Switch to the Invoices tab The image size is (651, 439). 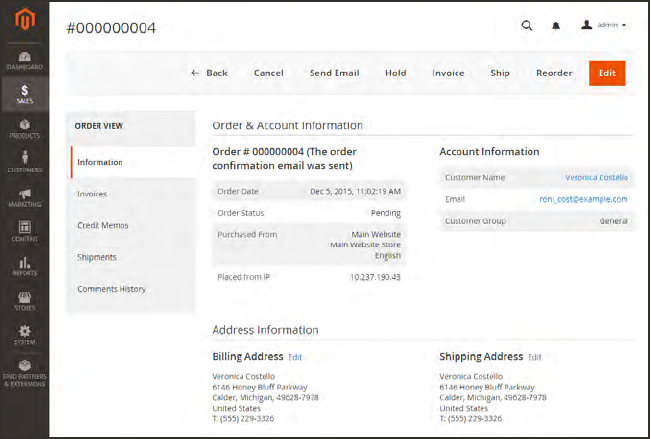pyautogui.click(x=92, y=194)
